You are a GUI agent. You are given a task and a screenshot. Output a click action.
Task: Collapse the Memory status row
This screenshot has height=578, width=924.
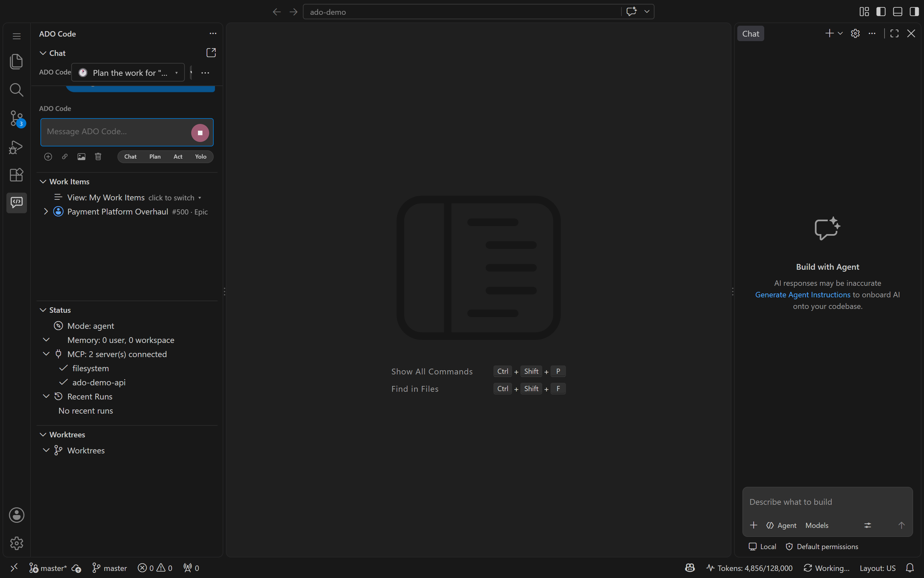(x=46, y=340)
